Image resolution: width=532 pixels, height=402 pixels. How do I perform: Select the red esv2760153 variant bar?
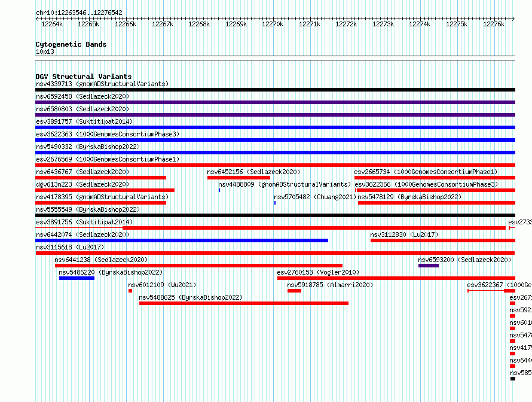pyautogui.click(x=396, y=278)
